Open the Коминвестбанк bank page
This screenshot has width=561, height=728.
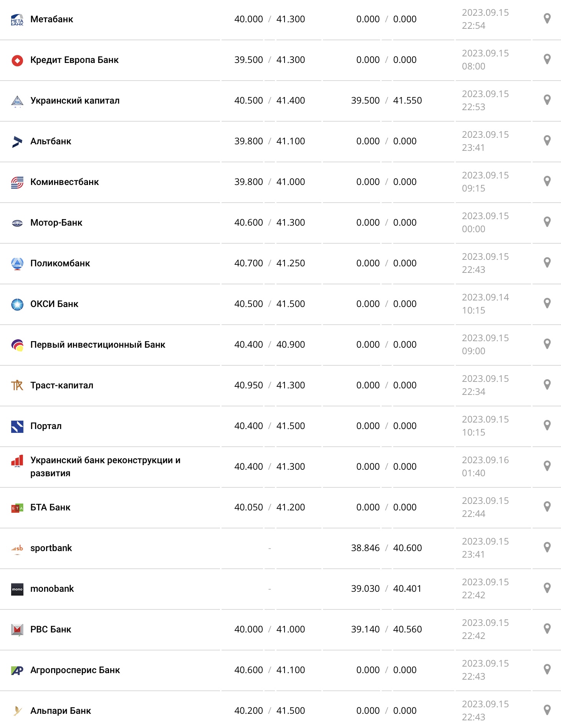coord(65,182)
